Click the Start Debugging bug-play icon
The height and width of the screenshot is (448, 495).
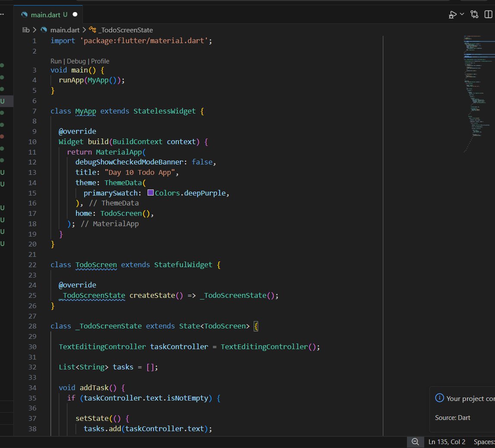452,15
